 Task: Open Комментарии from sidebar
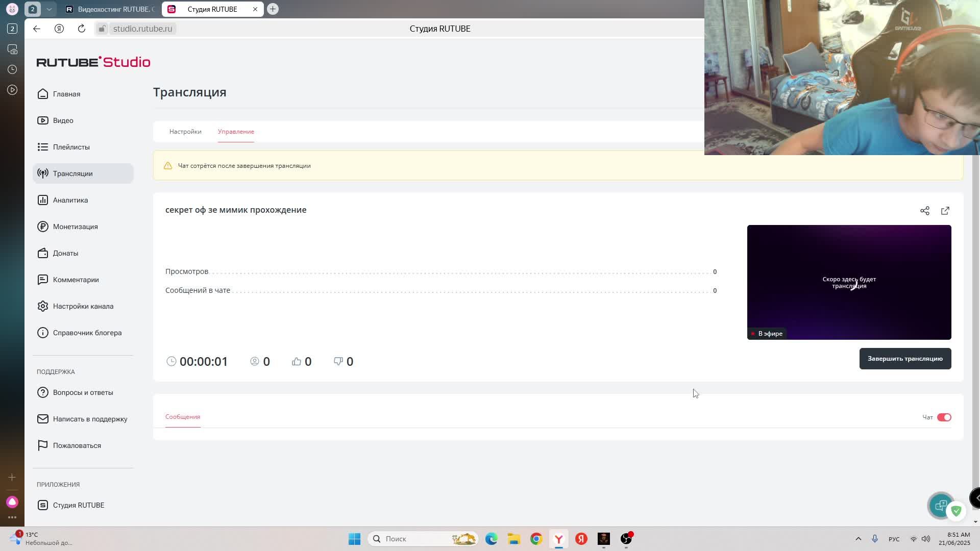click(x=76, y=280)
